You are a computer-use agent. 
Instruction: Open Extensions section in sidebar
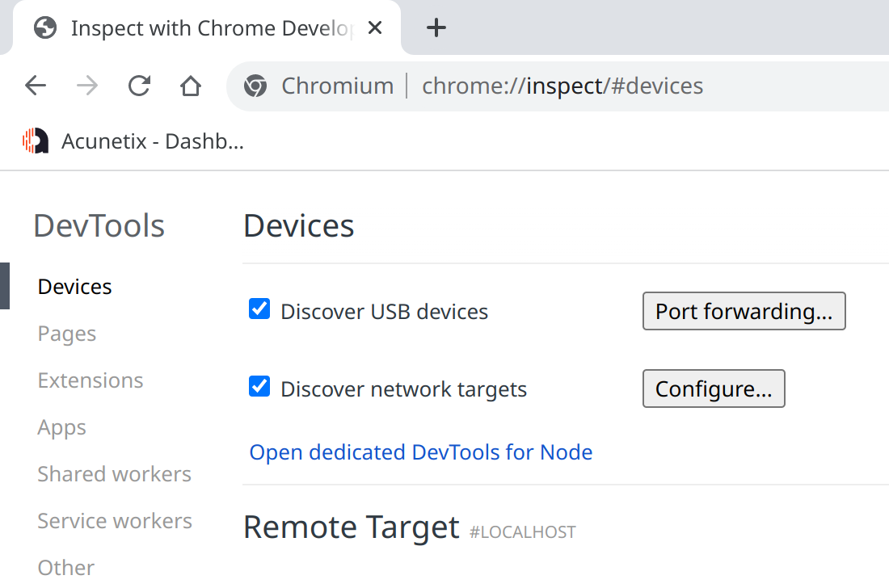tap(91, 380)
